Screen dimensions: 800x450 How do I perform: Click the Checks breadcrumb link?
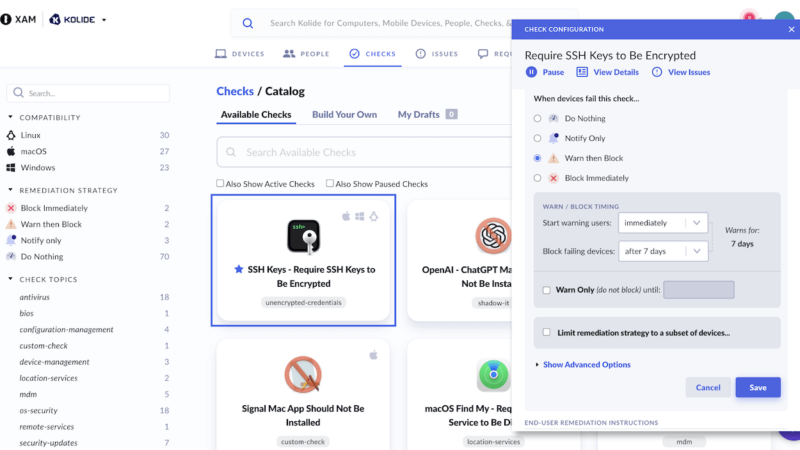click(235, 91)
